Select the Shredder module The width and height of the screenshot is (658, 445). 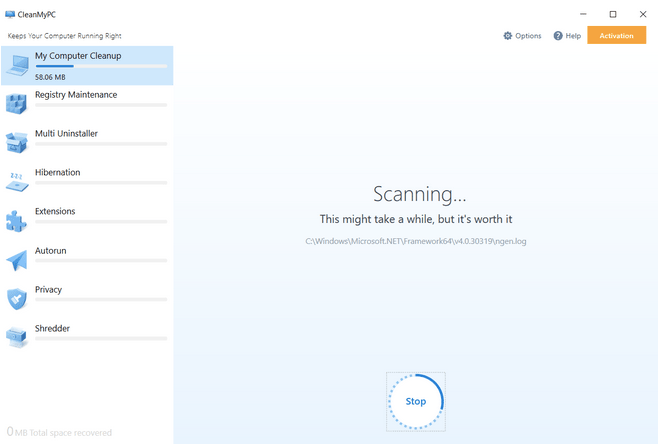87,338
